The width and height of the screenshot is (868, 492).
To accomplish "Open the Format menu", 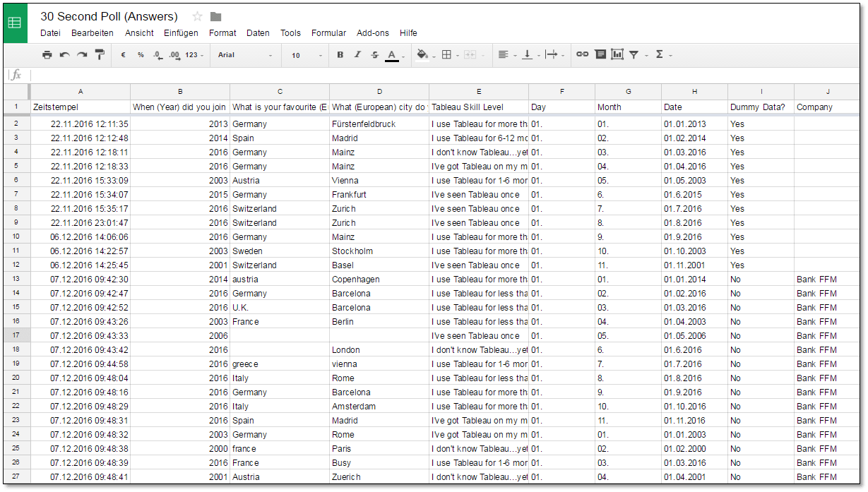I will 222,33.
